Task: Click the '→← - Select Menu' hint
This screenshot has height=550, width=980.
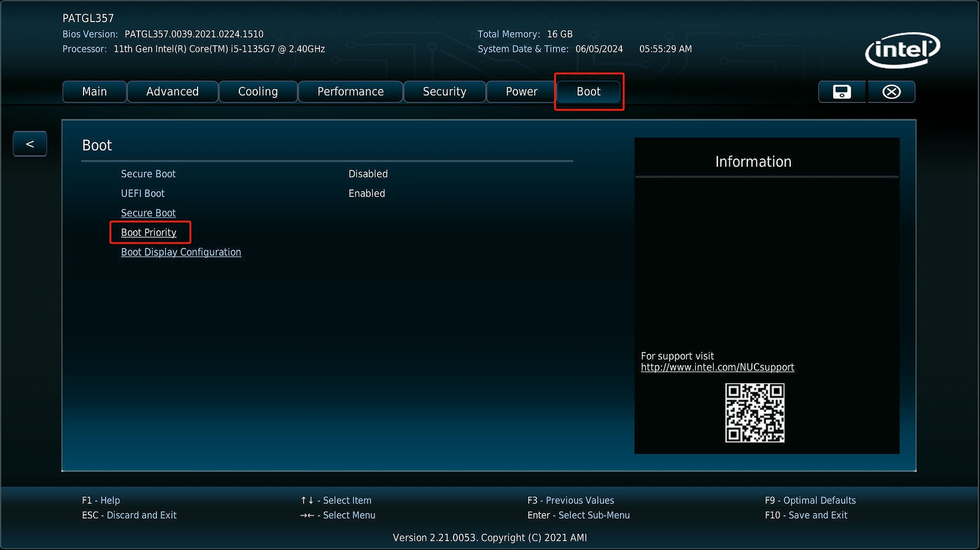Action: coord(338,515)
